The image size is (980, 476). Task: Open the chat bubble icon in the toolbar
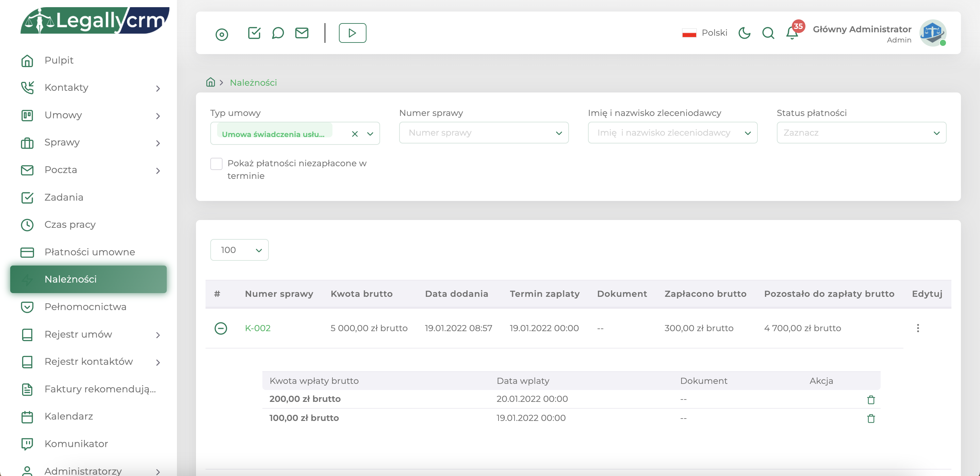[278, 33]
